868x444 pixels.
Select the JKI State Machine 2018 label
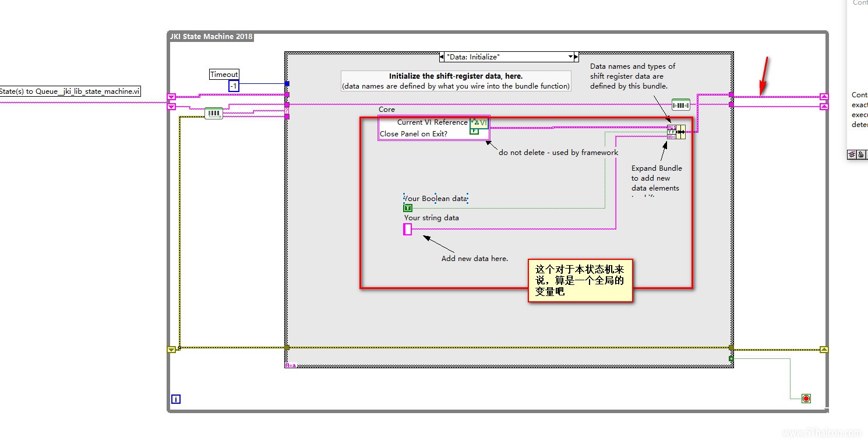click(211, 37)
